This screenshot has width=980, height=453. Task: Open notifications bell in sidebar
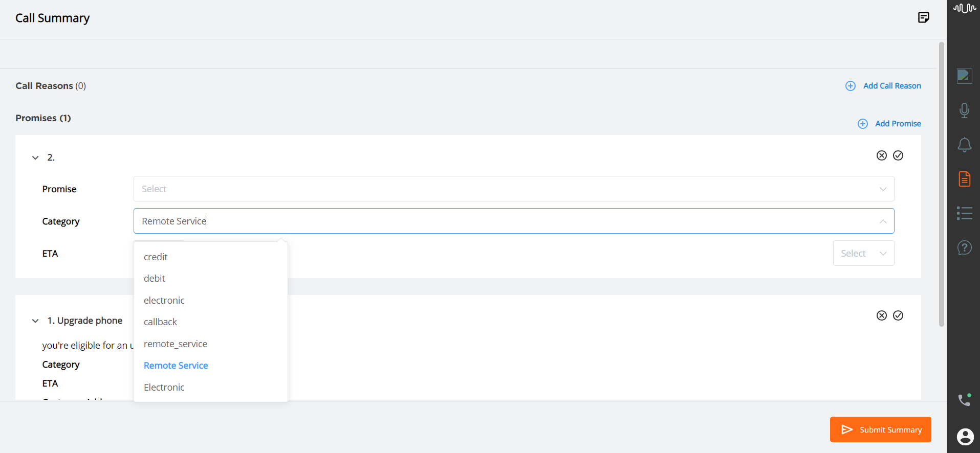point(964,145)
